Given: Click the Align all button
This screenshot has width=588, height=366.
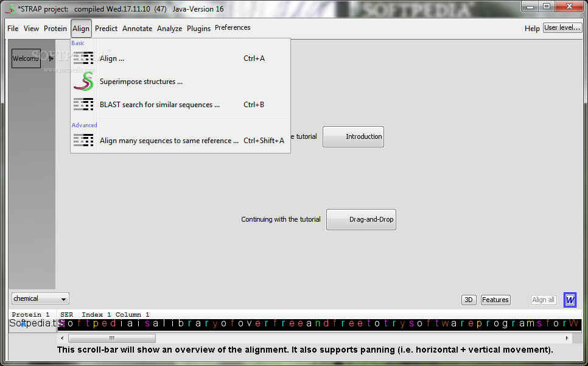Looking at the screenshot, I should [544, 300].
